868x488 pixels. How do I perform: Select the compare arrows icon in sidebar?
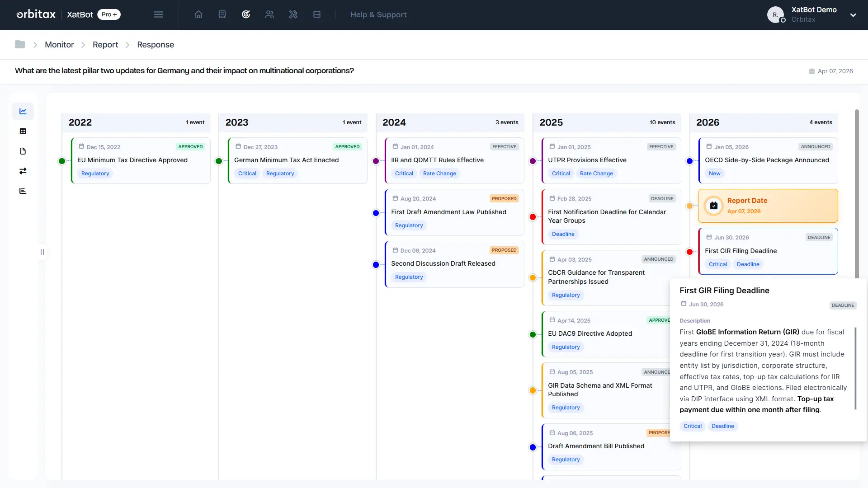23,171
